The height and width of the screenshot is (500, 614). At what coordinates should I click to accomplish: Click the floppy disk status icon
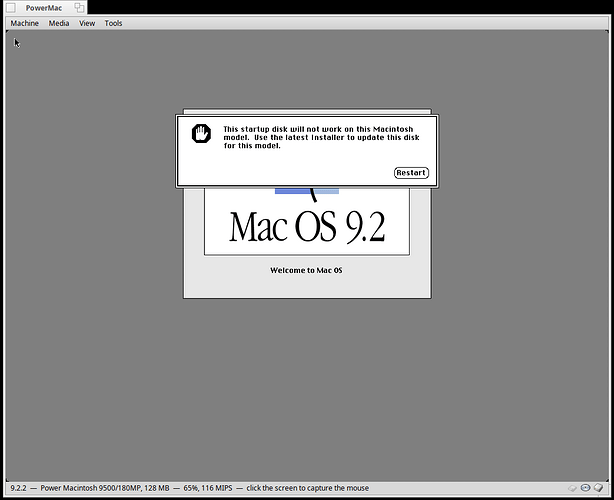tap(572, 488)
